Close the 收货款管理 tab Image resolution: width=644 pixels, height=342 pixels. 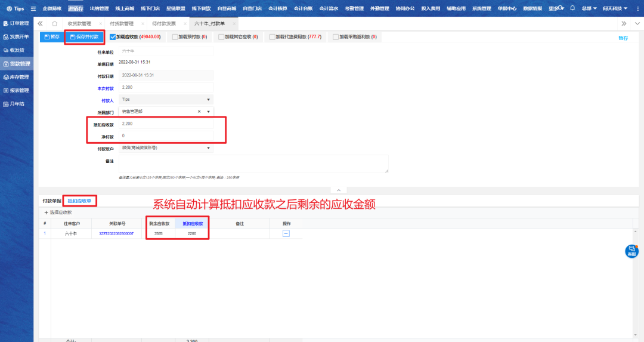tap(100, 23)
